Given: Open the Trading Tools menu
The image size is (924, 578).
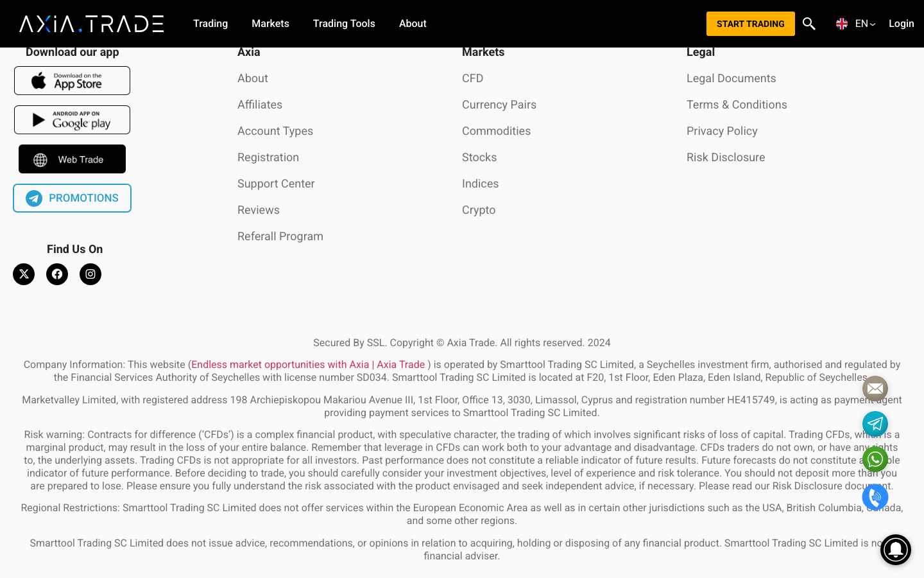Looking at the screenshot, I should tap(344, 24).
